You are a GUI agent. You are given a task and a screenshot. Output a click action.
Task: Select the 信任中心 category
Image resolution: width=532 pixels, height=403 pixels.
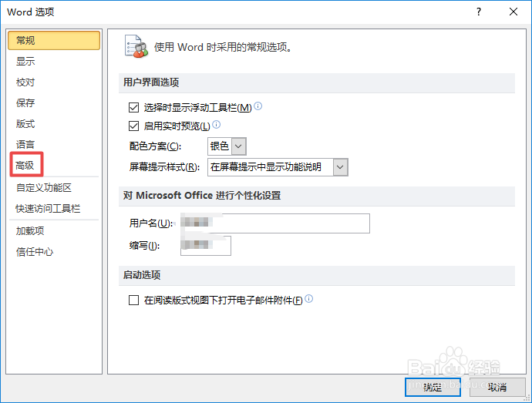point(35,251)
